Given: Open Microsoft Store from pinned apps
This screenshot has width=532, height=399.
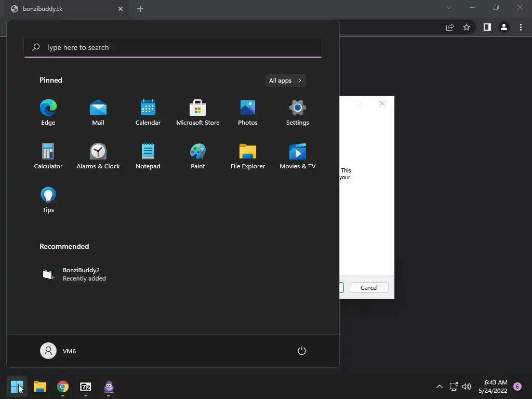Looking at the screenshot, I should [198, 113].
